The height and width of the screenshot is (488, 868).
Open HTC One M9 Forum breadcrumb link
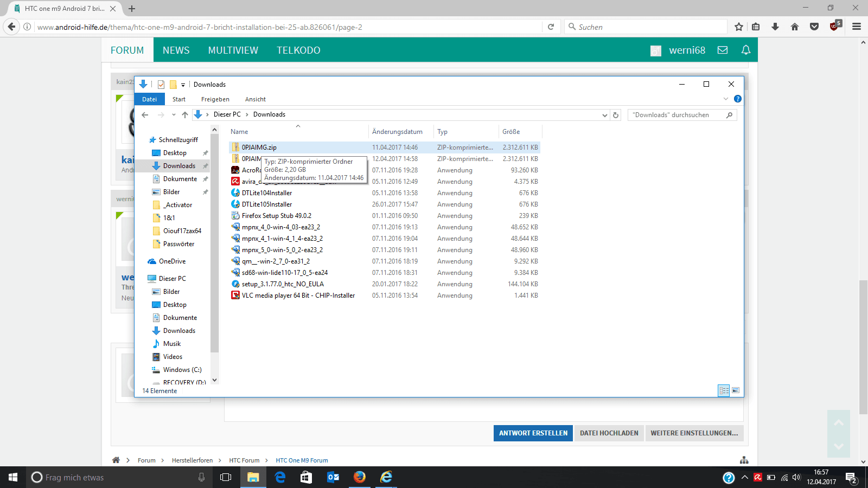point(302,460)
